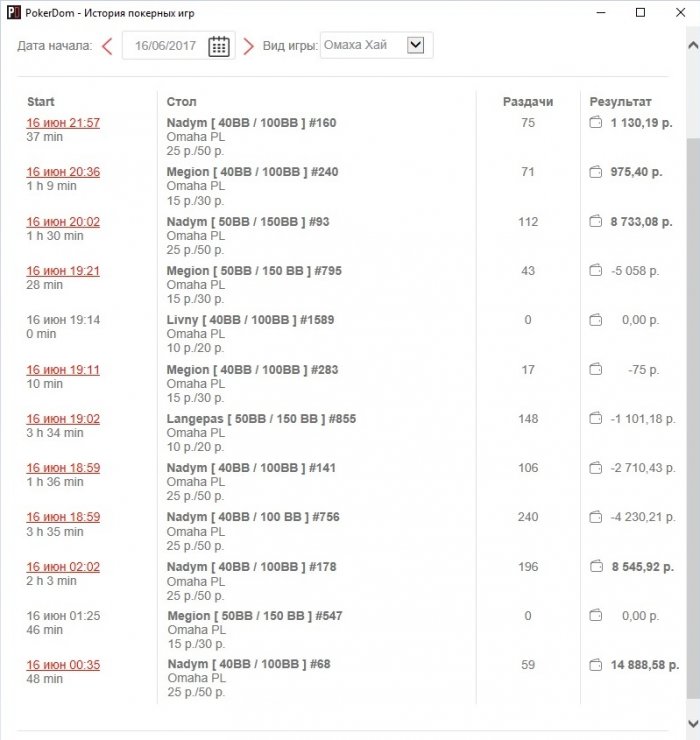
Task: Click the 16/06/2017 date field
Action: [178, 46]
